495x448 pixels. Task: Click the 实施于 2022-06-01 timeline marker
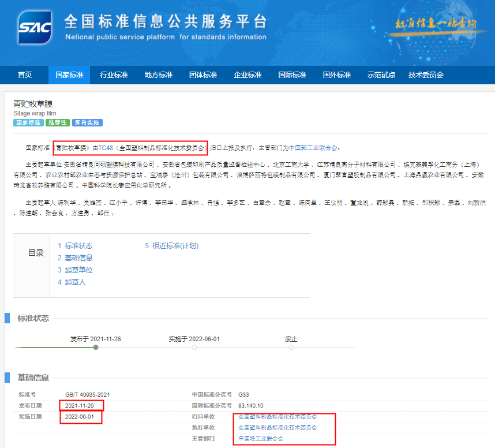[194, 347]
